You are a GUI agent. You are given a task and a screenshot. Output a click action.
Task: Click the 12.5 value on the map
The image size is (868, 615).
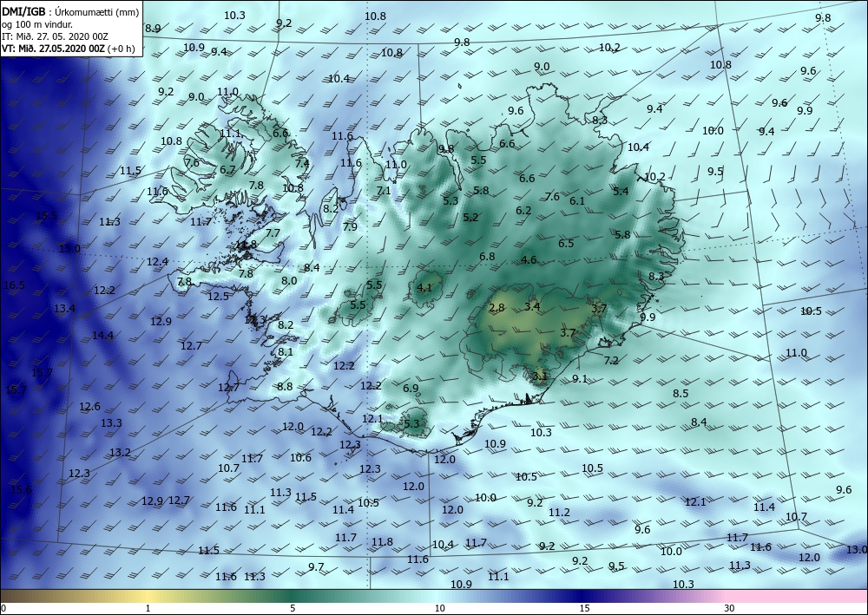[x=218, y=297]
